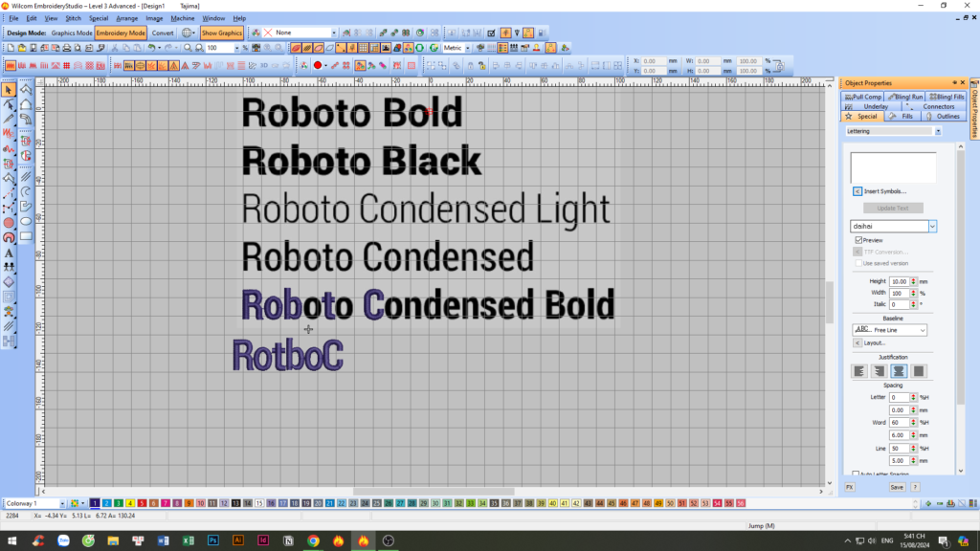
Task: Open Microsoft Word from the taskbar
Action: [x=163, y=540]
